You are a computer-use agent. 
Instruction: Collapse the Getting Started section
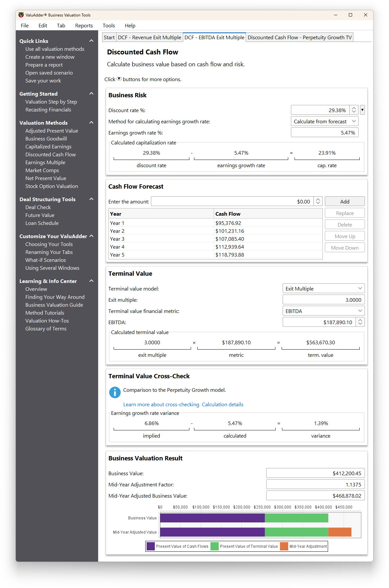91,94
